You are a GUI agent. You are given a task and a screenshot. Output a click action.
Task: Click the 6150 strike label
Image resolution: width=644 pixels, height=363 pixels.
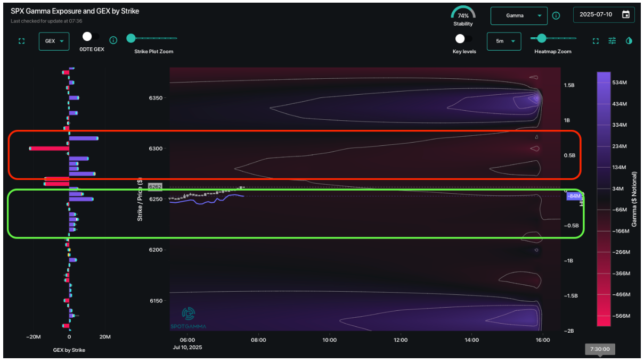coord(155,301)
